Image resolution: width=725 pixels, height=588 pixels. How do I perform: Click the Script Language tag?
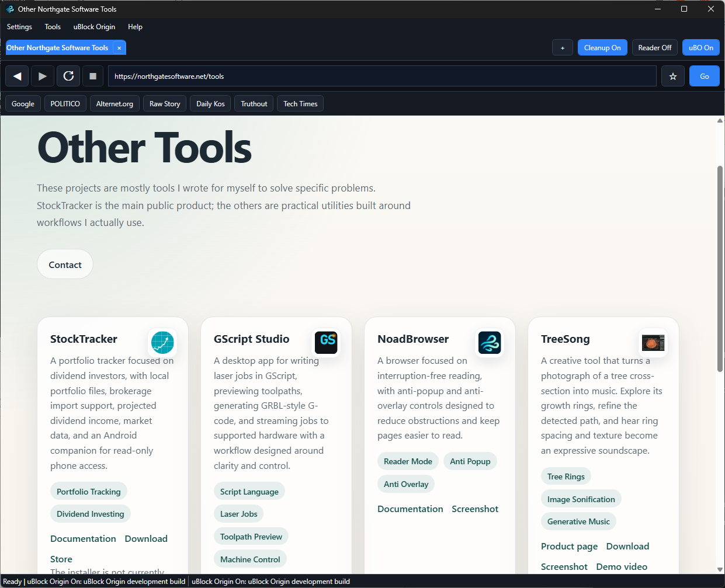coord(249,492)
